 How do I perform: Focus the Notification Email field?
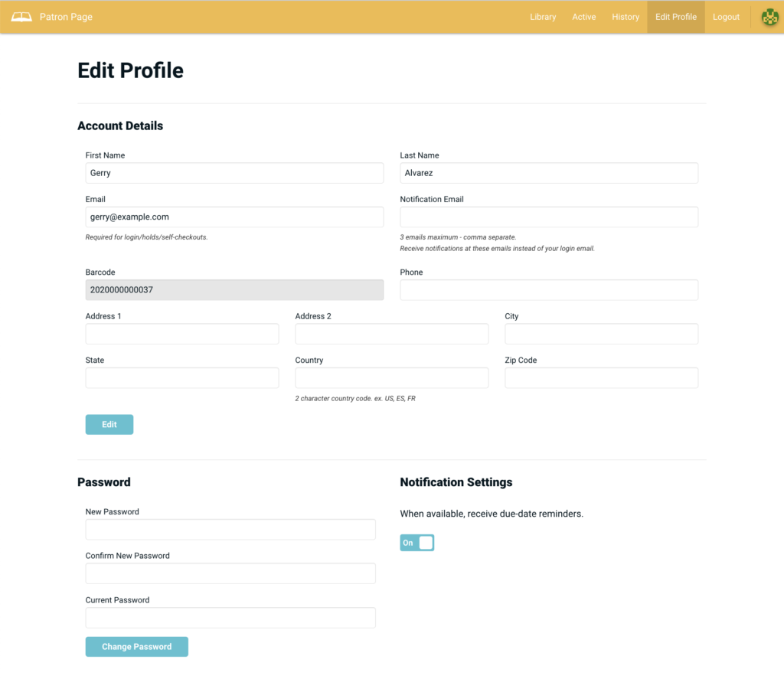(549, 217)
